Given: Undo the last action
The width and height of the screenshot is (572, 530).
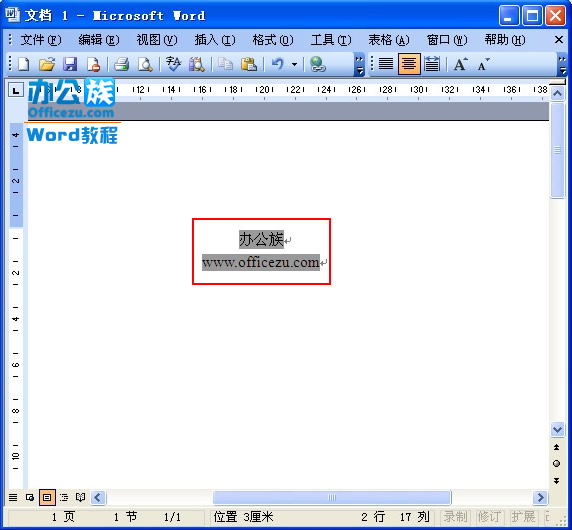Looking at the screenshot, I should [278, 65].
